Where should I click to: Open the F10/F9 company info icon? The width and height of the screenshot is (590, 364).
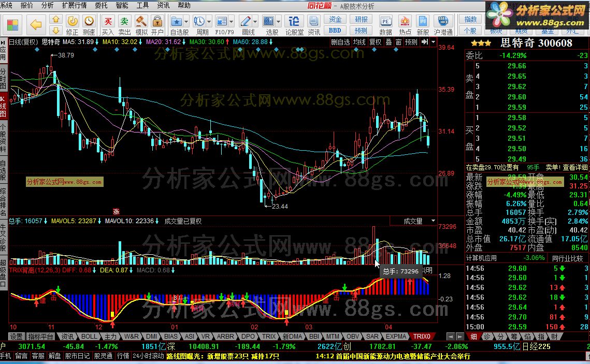coord(222,21)
